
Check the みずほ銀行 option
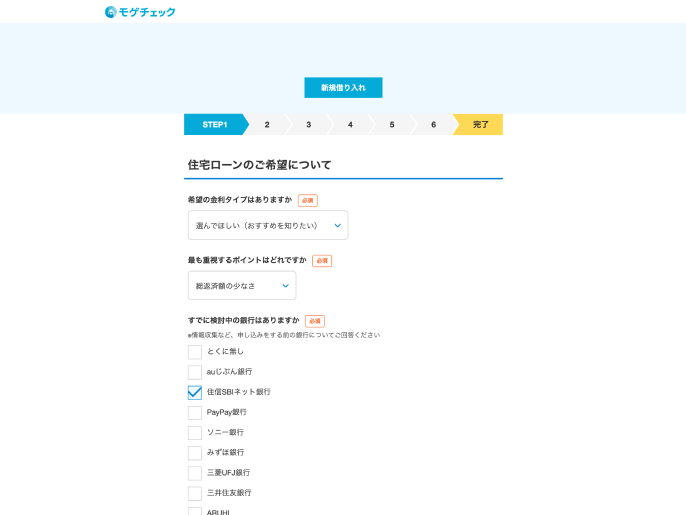coord(195,453)
